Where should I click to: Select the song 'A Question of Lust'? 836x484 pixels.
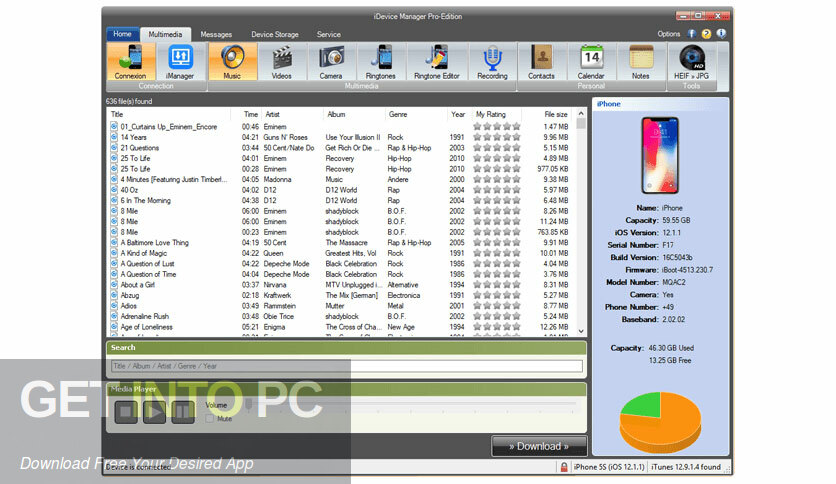(147, 264)
